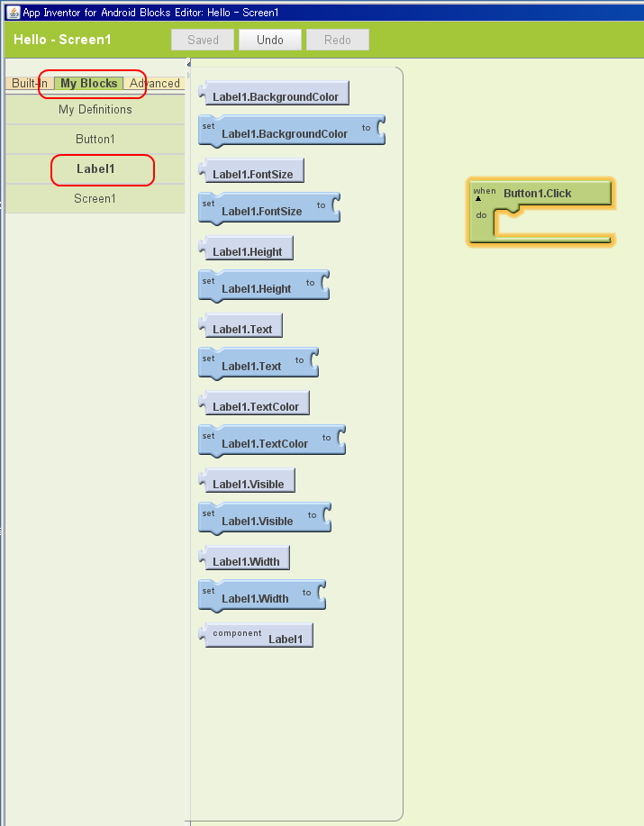
Task: Pick the set Label1.BackgroundColor block
Action: (292, 130)
